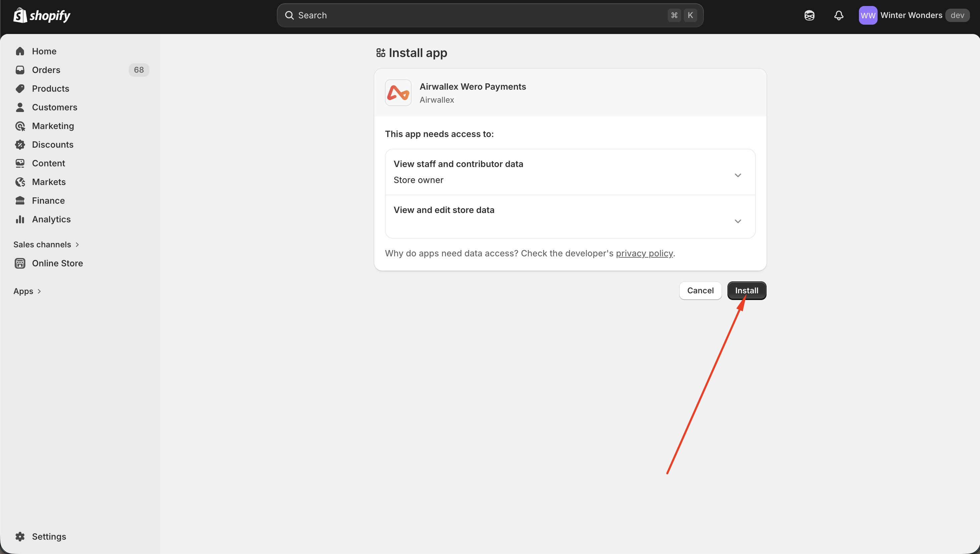Click the Airwallex app logo
Screen dimensions: 980x554
point(398,92)
